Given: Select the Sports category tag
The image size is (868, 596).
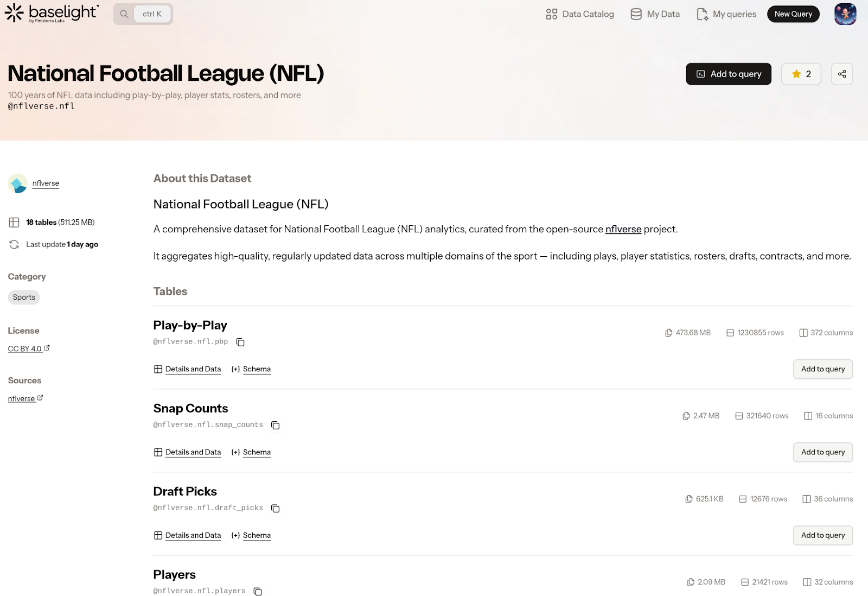Looking at the screenshot, I should 24,297.
